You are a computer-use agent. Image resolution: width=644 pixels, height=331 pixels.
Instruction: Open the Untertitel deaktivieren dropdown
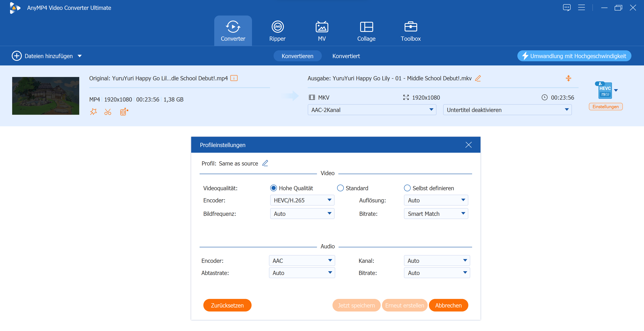[507, 110]
